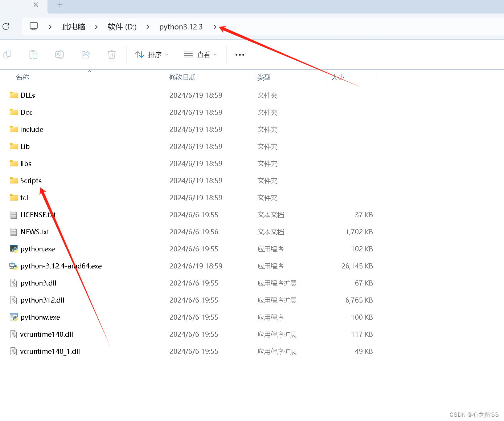Click the Paste icon in the toolbar
The height and width of the screenshot is (421, 504).
pos(33,54)
